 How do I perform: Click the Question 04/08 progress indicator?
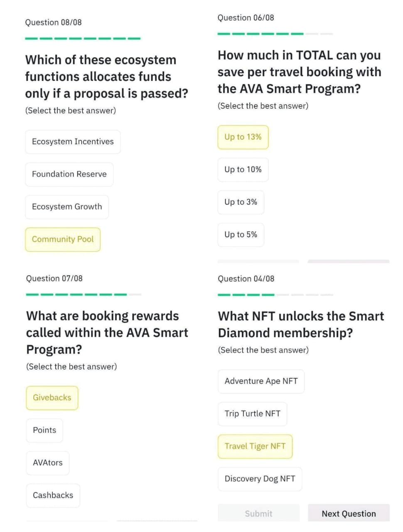pos(275,295)
